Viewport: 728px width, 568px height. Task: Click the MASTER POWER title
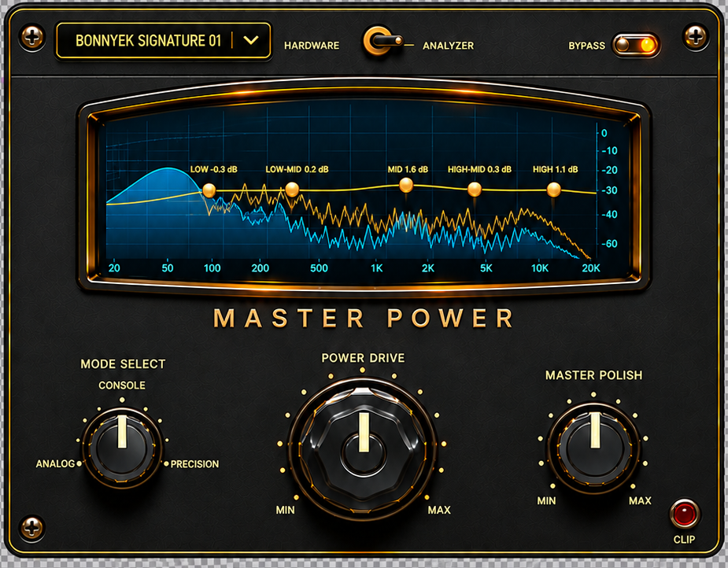(x=363, y=319)
